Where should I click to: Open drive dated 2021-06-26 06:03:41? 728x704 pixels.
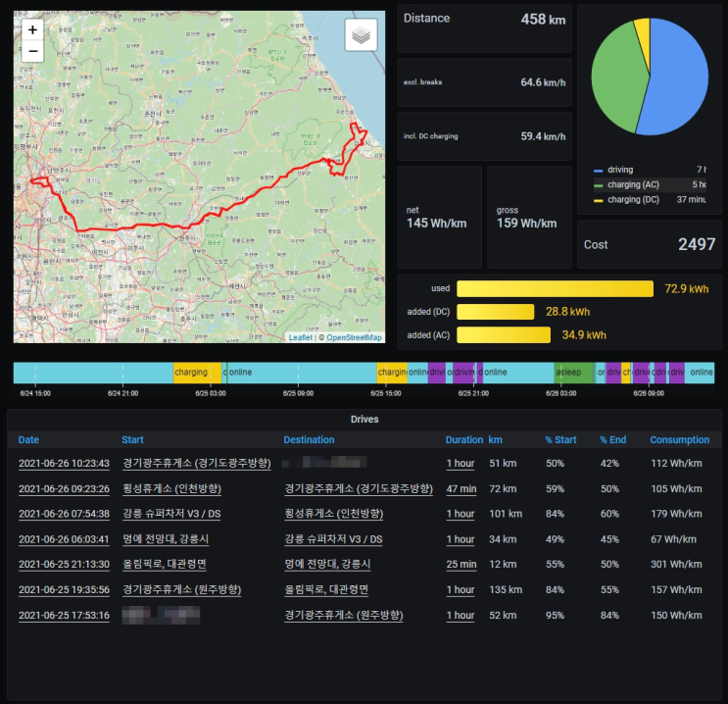point(64,539)
